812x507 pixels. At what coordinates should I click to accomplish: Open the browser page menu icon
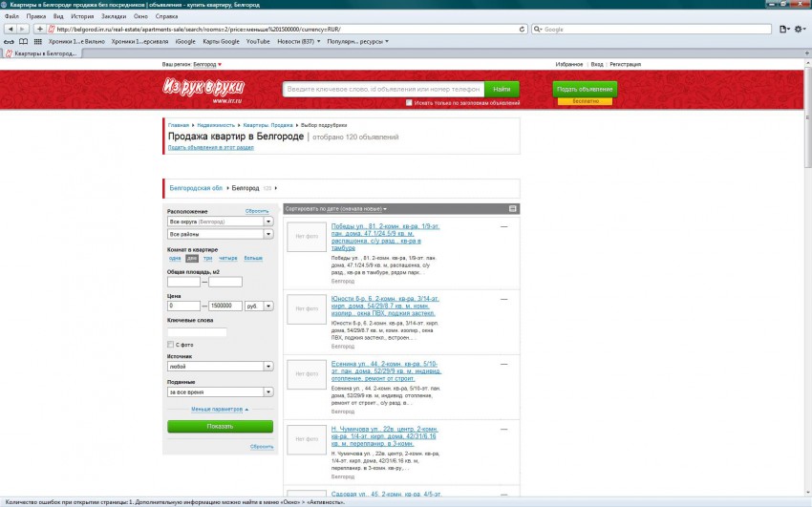pos(784,29)
